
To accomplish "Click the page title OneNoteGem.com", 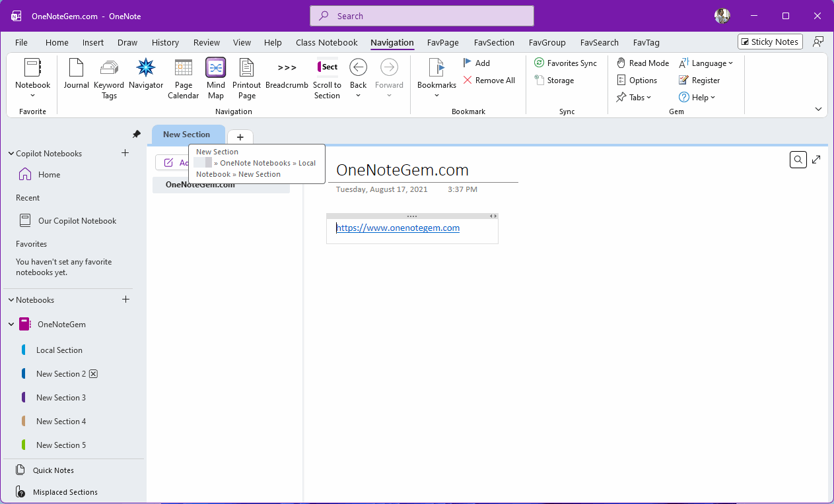I will 402,170.
